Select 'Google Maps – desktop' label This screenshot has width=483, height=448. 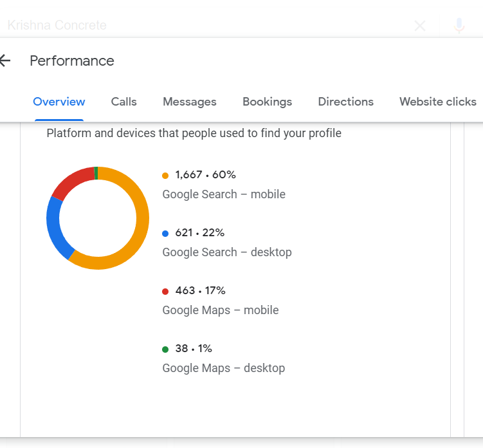224,368
